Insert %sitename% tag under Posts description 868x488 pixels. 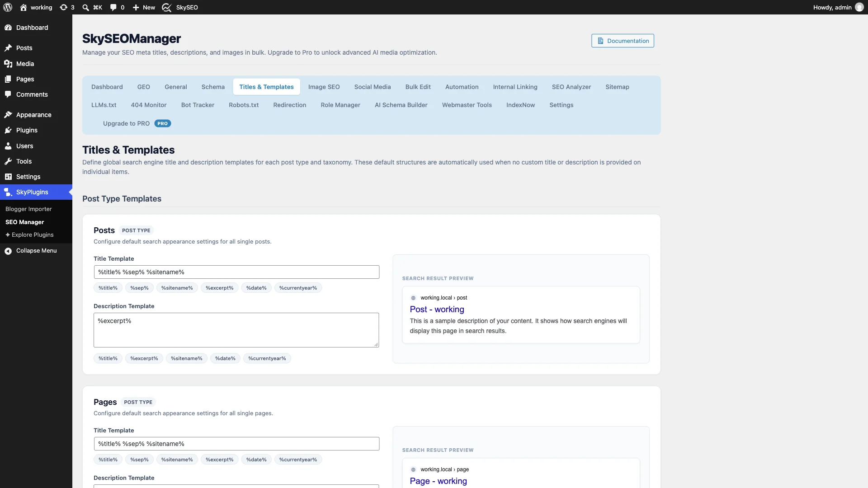tap(187, 358)
